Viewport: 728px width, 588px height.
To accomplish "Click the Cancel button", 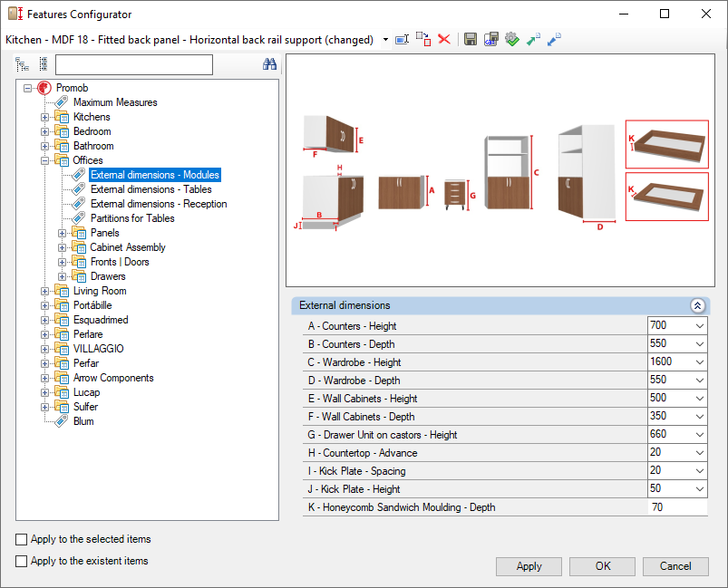I will 675,566.
